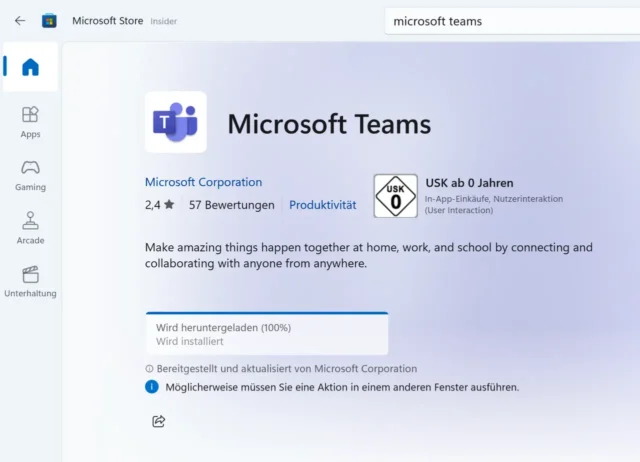
Task: Click the Wird heruntergeladen (100%) status
Action: tap(223, 328)
